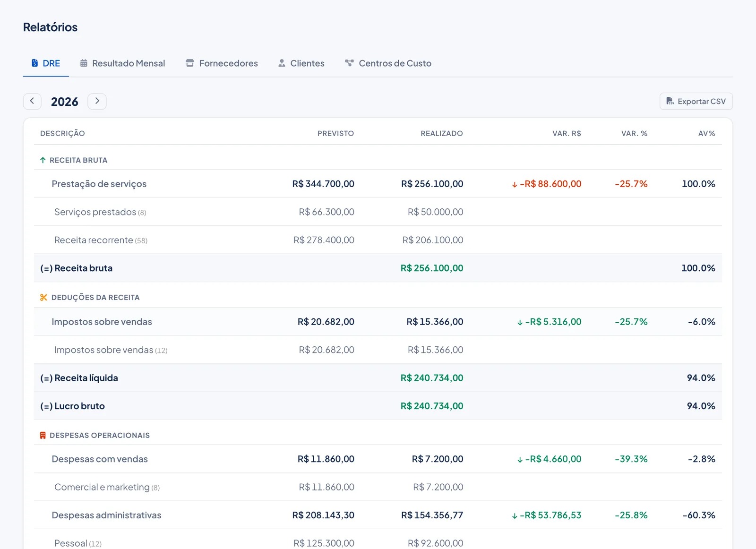Click the green arrow icon beside Receita Bruta
756x549 pixels.
43,160
